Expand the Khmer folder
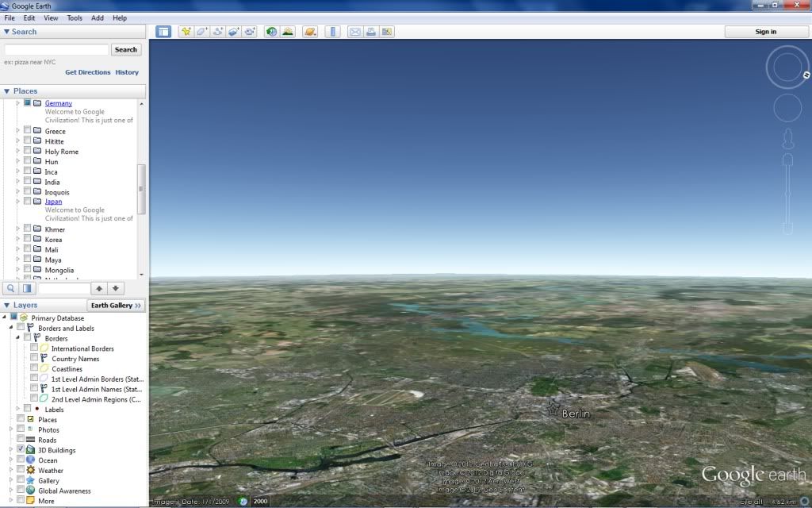Viewport: 812px width, 508px height. [17, 229]
